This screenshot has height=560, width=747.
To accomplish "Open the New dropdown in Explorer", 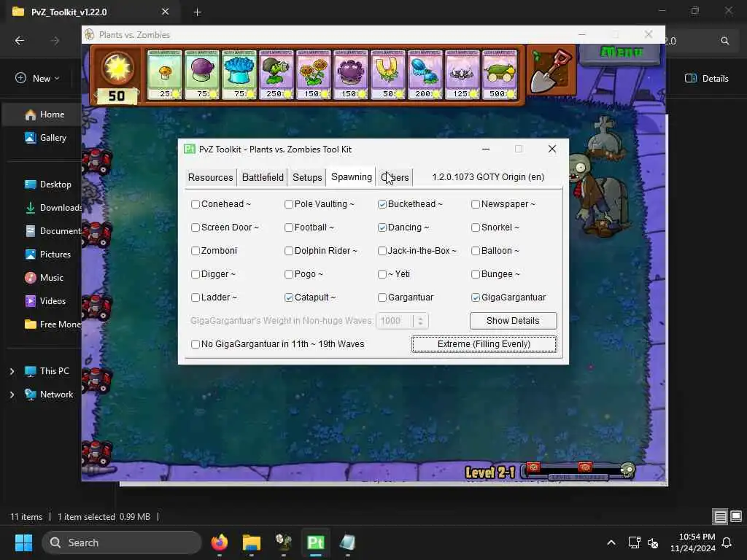I will click(x=37, y=79).
